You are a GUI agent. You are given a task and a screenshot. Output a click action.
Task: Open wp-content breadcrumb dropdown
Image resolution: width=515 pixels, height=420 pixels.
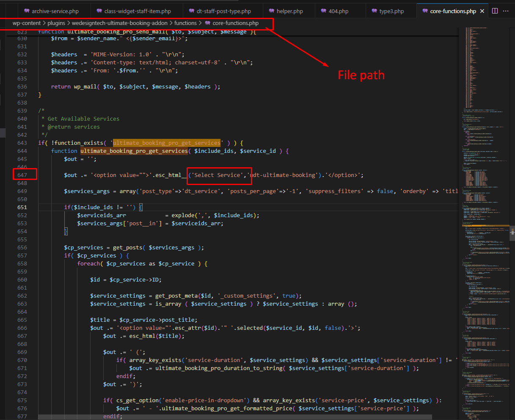(26, 23)
